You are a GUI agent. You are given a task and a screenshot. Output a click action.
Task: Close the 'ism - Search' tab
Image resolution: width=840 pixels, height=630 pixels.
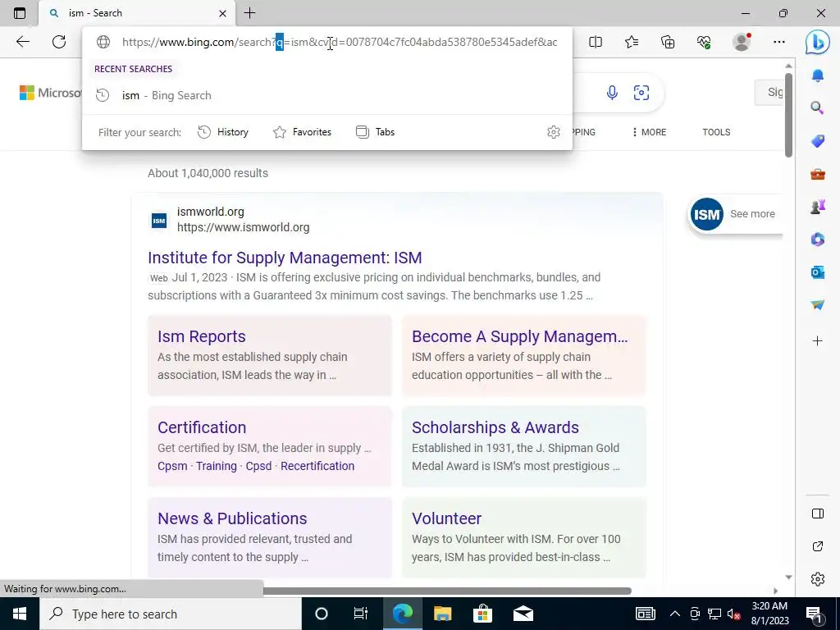(x=223, y=13)
